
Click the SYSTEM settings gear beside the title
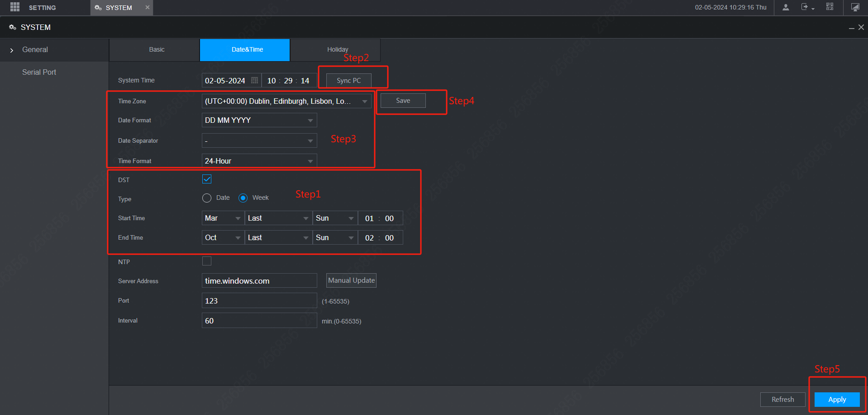[12, 27]
